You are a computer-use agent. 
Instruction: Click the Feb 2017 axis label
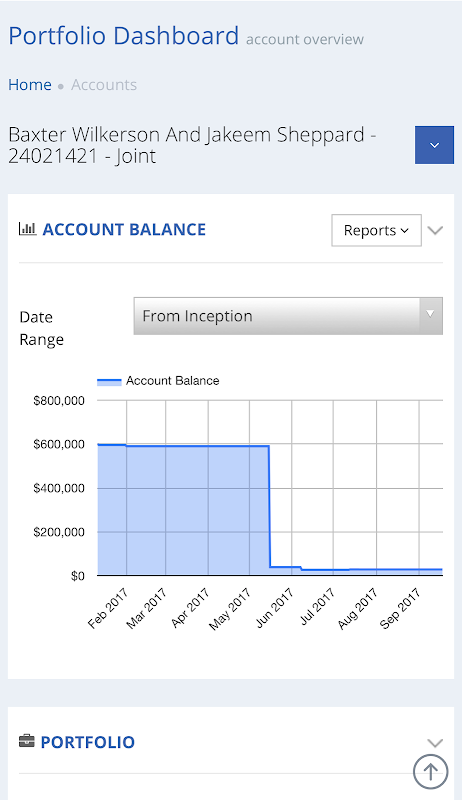(x=108, y=608)
